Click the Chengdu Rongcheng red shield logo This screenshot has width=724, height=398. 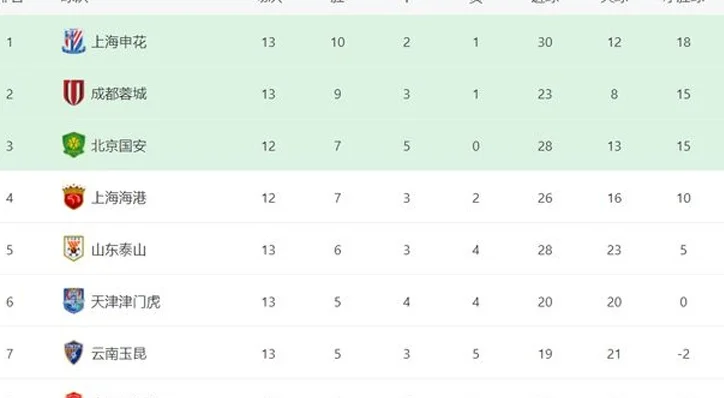tap(73, 93)
